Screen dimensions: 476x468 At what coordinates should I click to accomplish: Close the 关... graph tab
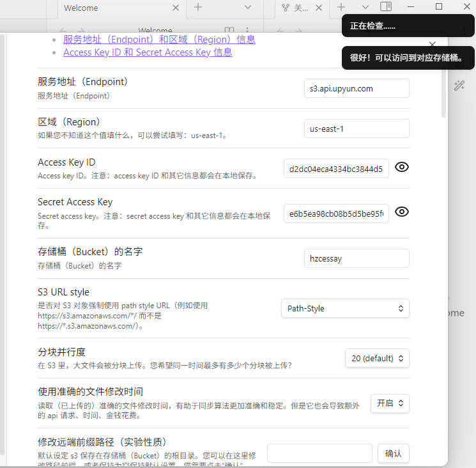(x=319, y=8)
